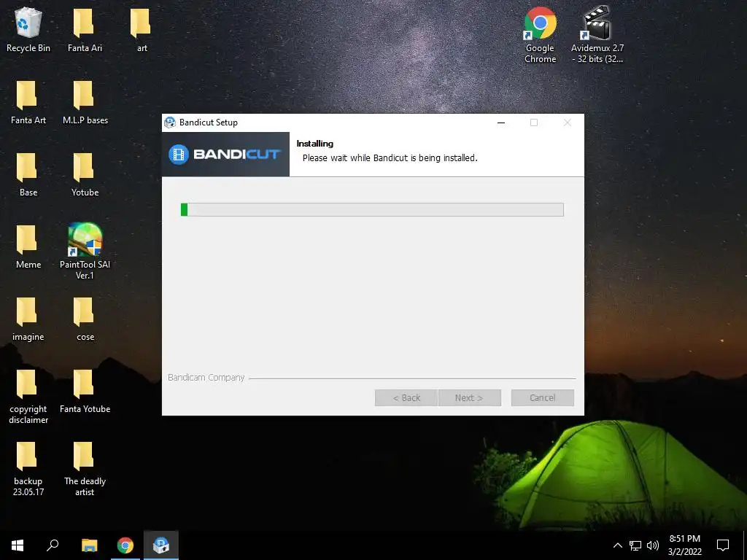Select the backup 23.05.17 folder
The image size is (747, 560).
tap(28, 469)
